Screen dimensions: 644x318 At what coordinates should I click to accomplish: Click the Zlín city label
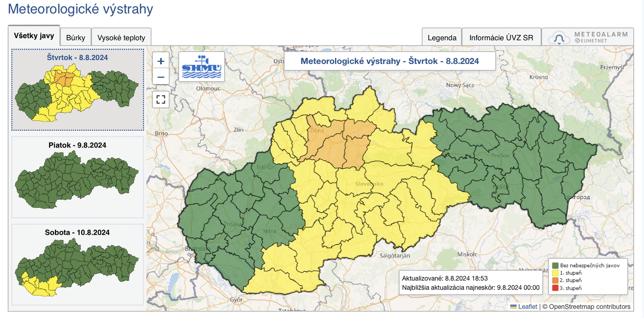coord(238,129)
